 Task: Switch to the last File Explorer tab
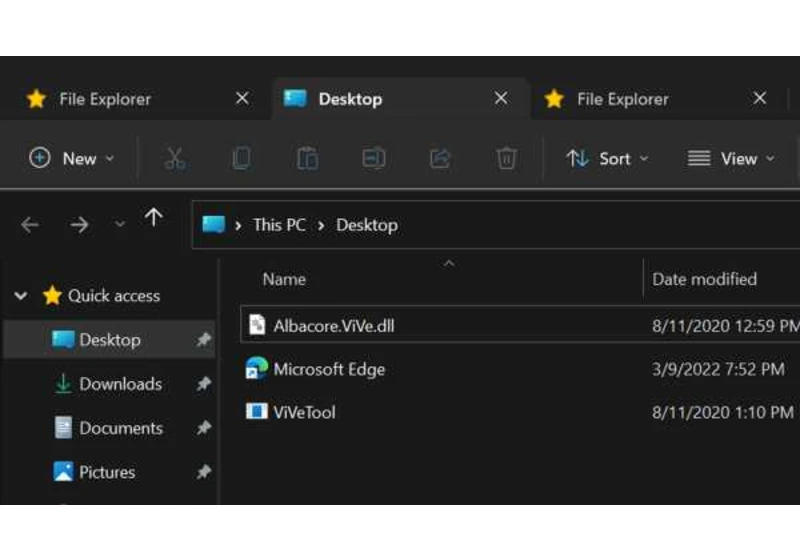click(x=657, y=99)
